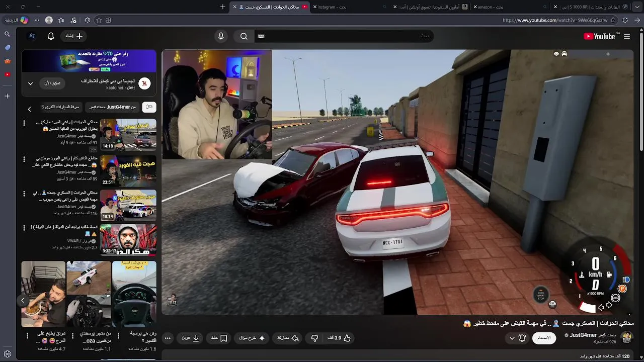
Task: Open browser favorites list icon
Action: [61, 20]
